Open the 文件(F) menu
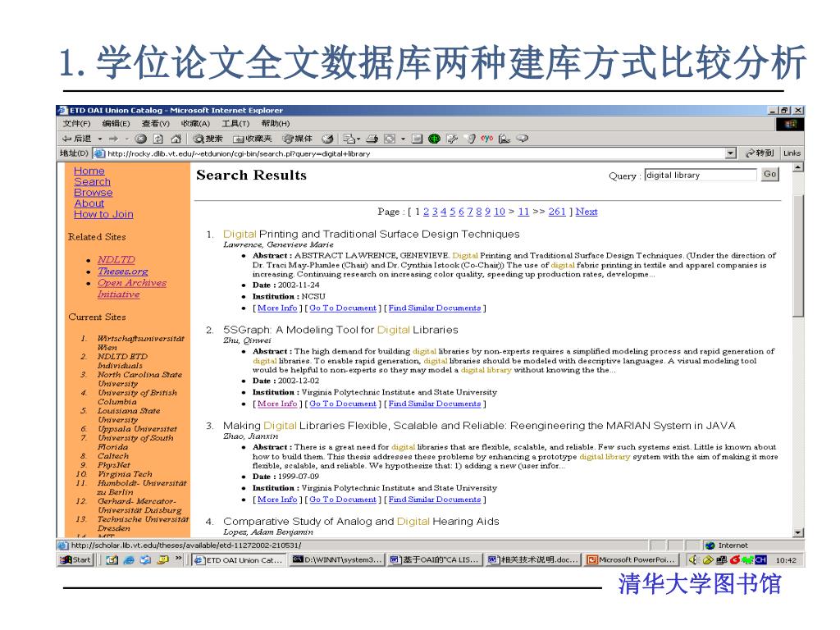 pyautogui.click(x=76, y=124)
